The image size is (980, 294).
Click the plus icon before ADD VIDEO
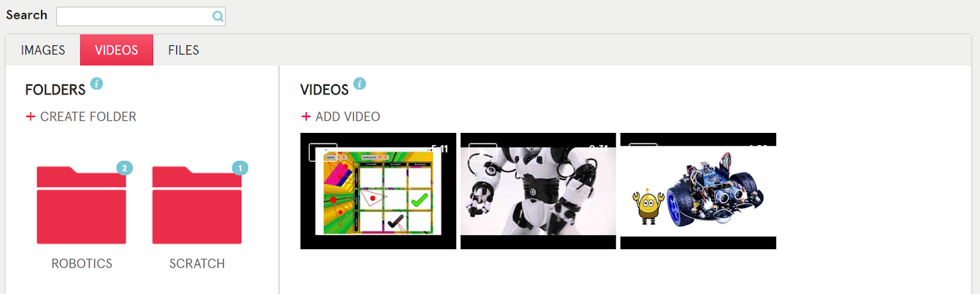[306, 116]
